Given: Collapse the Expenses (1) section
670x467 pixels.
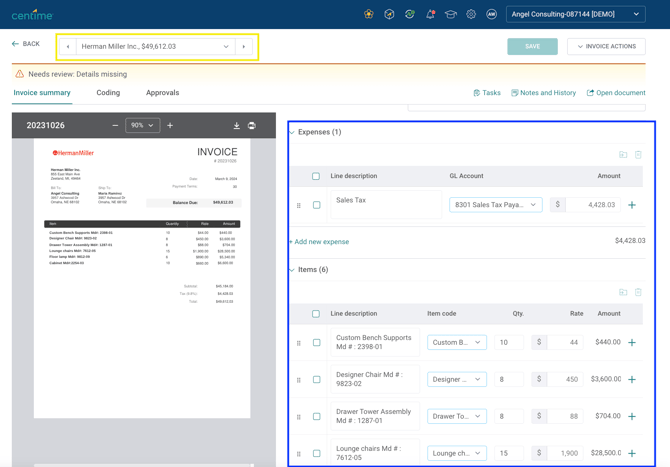Looking at the screenshot, I should (292, 132).
